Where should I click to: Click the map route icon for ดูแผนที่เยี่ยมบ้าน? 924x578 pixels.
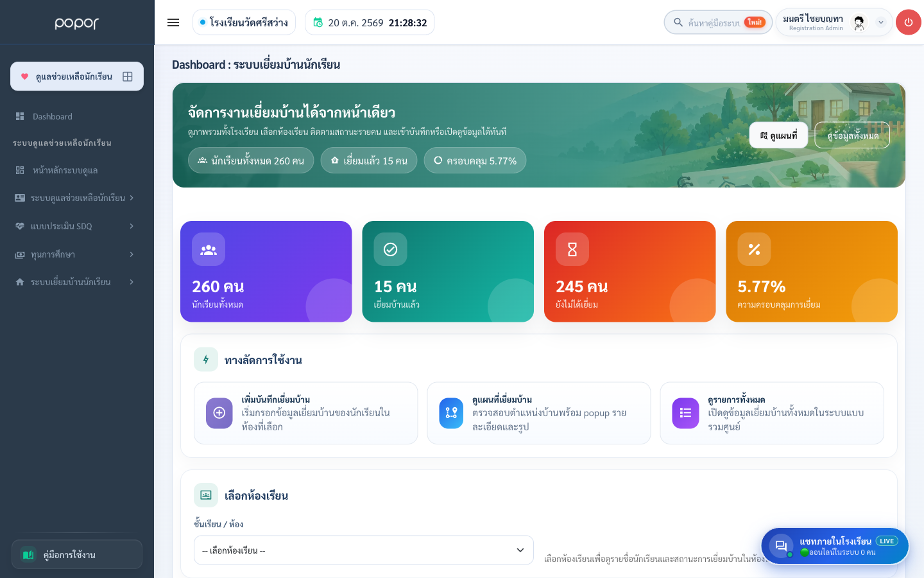pos(451,413)
